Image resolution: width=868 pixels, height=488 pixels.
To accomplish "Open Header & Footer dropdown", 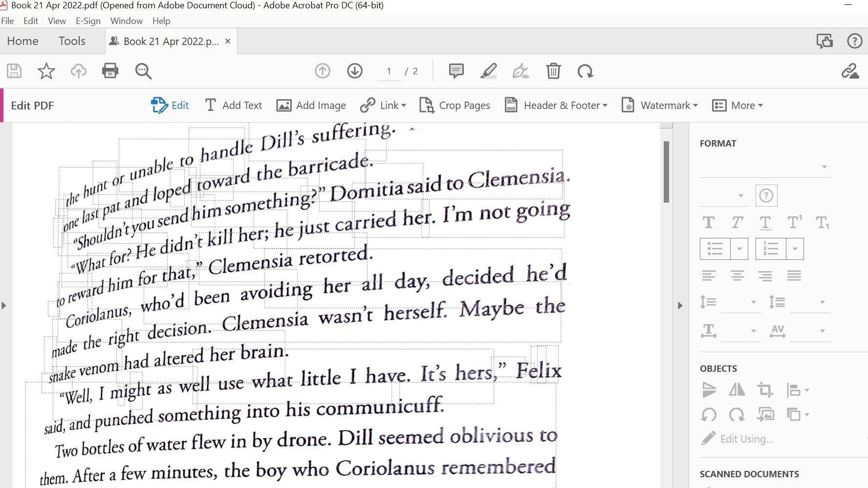I will tap(556, 106).
